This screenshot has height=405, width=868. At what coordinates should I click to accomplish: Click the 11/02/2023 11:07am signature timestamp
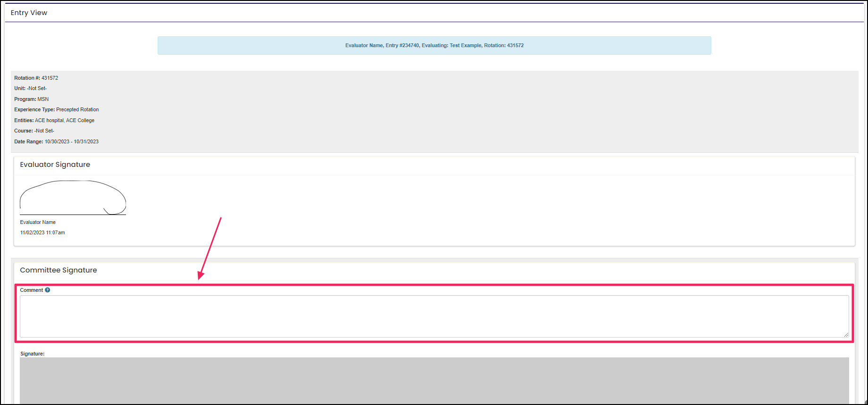click(x=42, y=232)
